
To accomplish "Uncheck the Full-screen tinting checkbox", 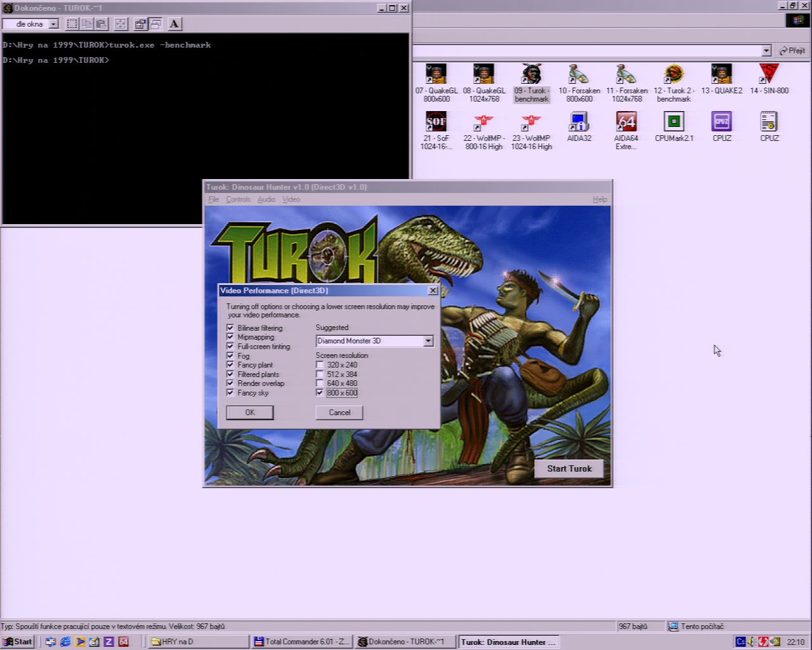I will pyautogui.click(x=230, y=347).
